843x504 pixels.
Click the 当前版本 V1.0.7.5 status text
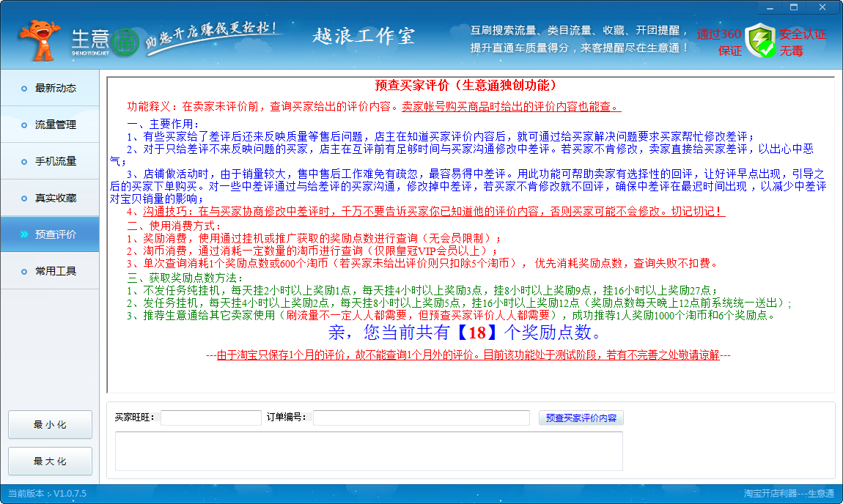48,493
